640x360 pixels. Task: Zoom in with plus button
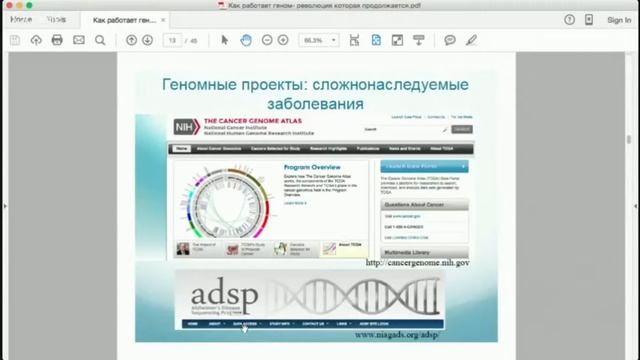(x=283, y=40)
